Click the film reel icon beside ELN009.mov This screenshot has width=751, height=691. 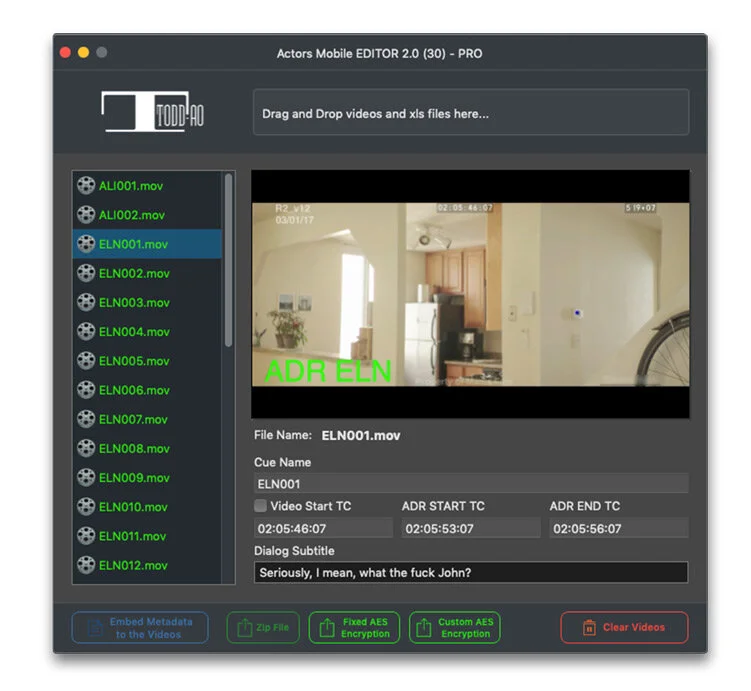point(86,478)
